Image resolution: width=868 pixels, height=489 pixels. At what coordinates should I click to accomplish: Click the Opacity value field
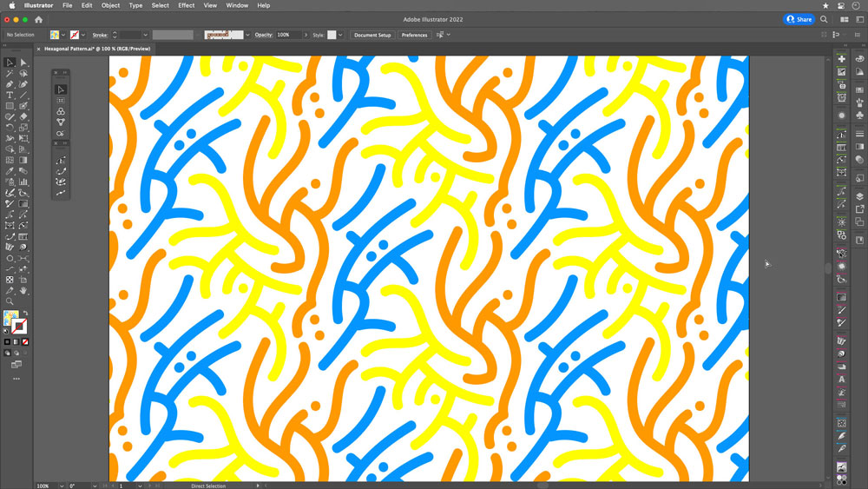[288, 35]
